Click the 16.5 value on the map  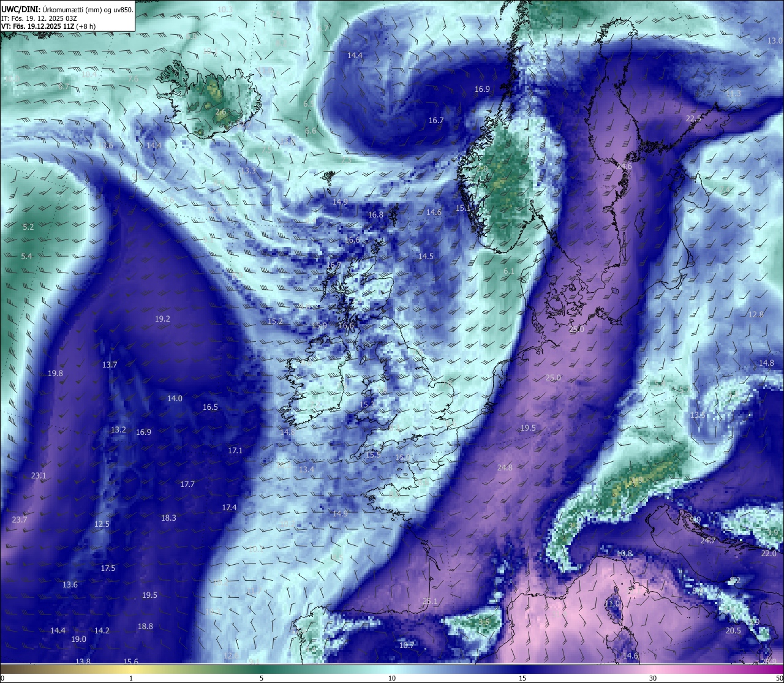(x=210, y=407)
